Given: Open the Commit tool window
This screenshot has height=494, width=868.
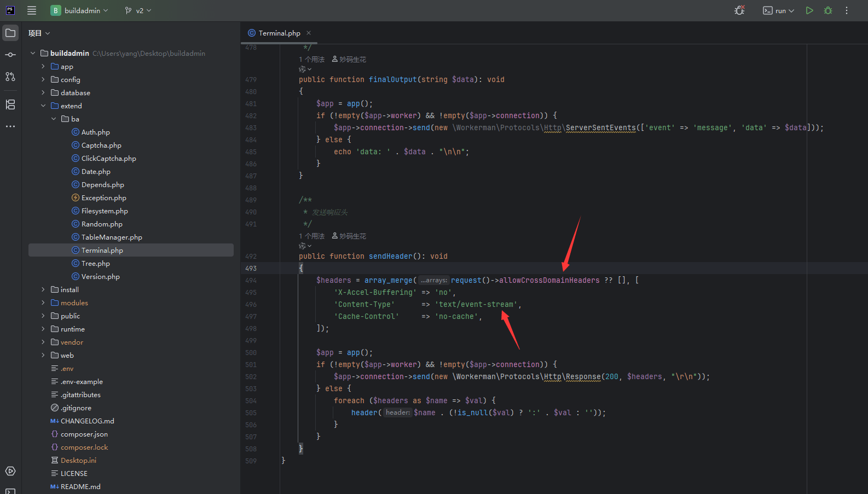Looking at the screenshot, I should click(x=10, y=55).
